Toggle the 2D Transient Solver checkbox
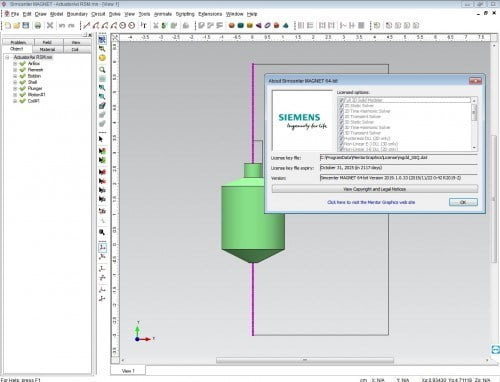The width and height of the screenshot is (500, 382). click(x=341, y=116)
